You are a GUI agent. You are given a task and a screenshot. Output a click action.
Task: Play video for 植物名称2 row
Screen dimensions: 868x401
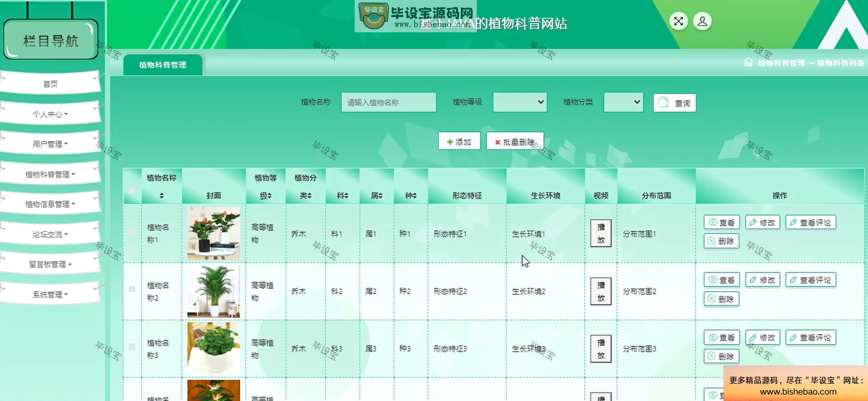coord(601,291)
